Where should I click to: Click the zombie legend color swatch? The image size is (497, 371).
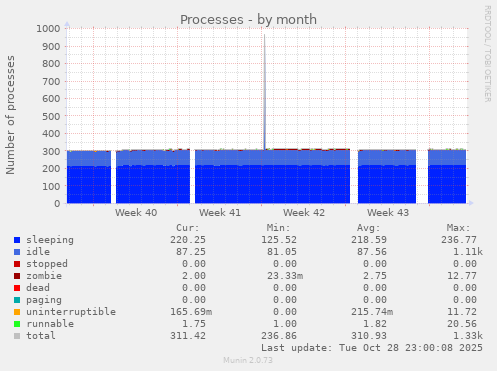[17, 276]
